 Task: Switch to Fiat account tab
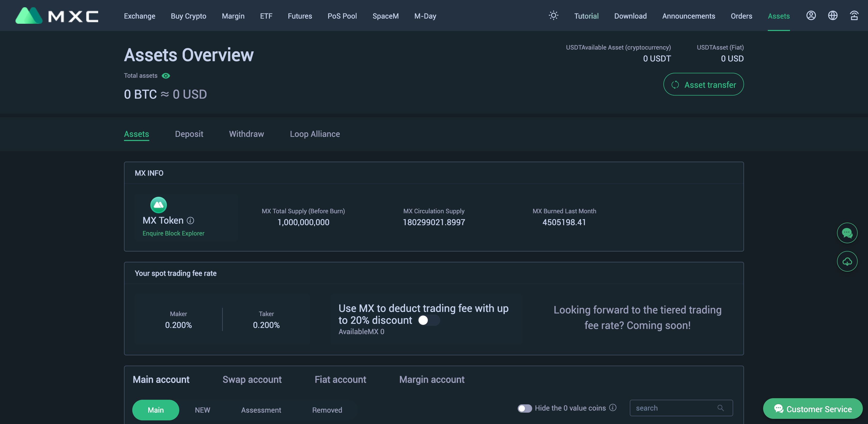(340, 380)
